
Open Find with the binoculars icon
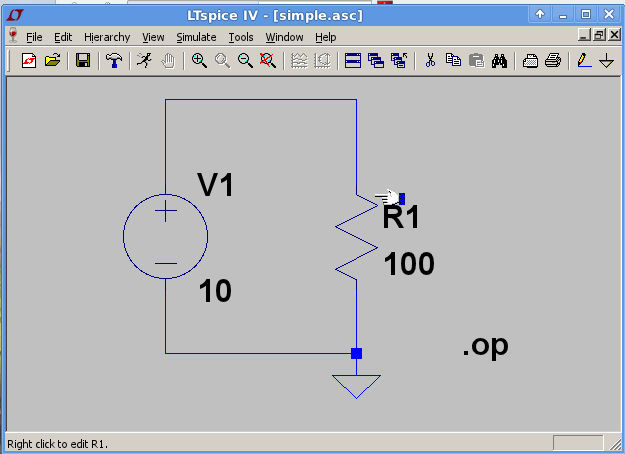click(499, 61)
